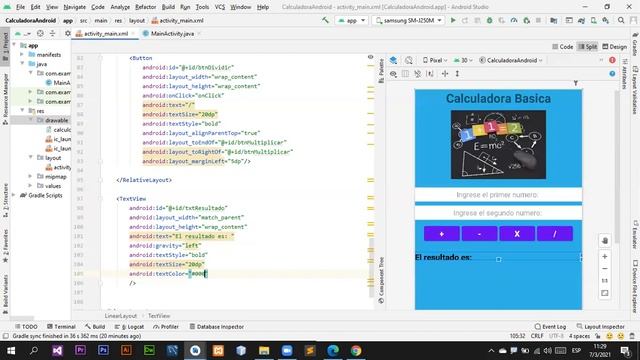Image resolution: width=640 pixels, height=360 pixels.
Task: Switch to MainActivity.java tab
Action: click(x=172, y=33)
